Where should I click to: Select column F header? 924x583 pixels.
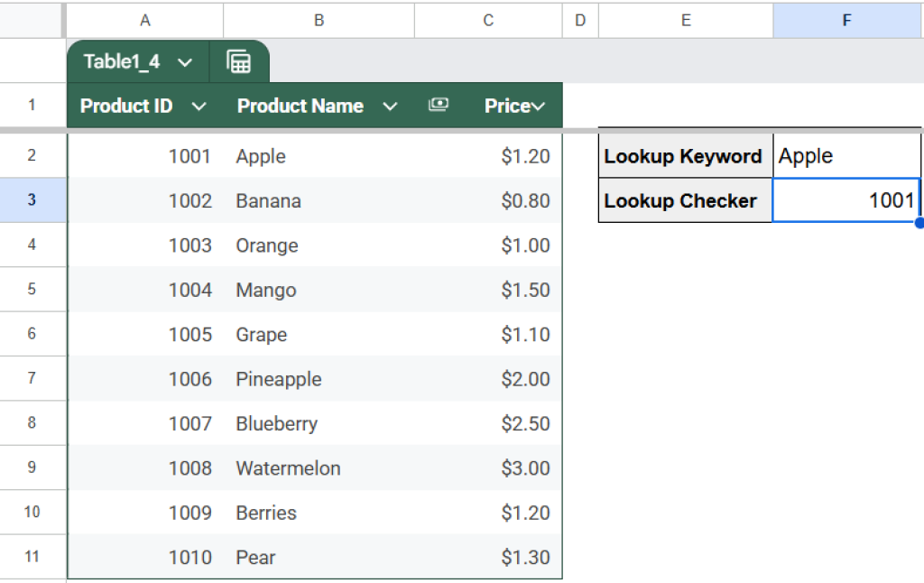coord(846,20)
